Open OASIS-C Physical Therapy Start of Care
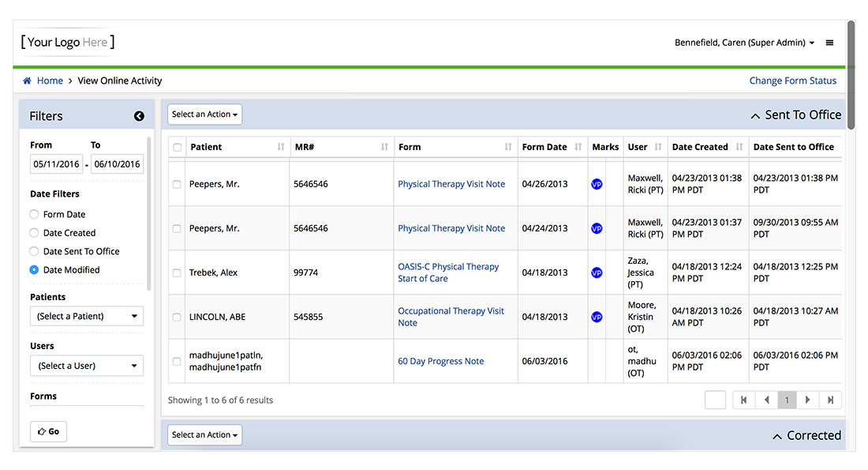Screen dimensions: 868x470 (x=448, y=273)
